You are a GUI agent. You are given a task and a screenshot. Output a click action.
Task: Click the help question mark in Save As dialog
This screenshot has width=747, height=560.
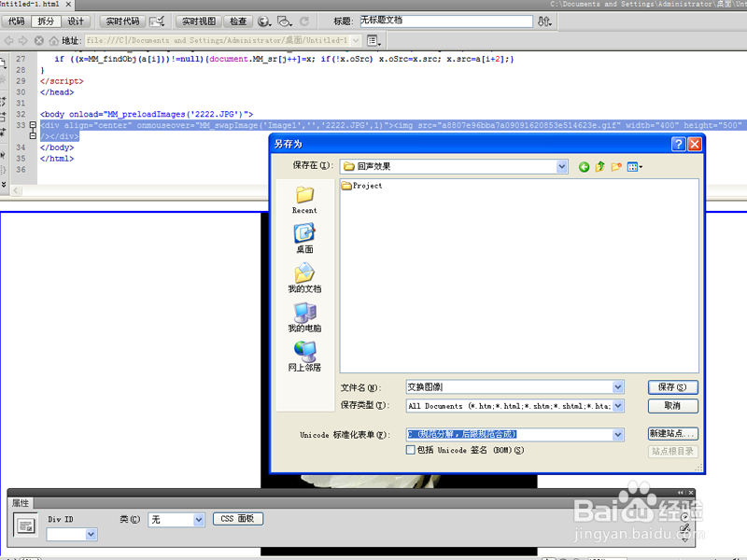(x=678, y=144)
